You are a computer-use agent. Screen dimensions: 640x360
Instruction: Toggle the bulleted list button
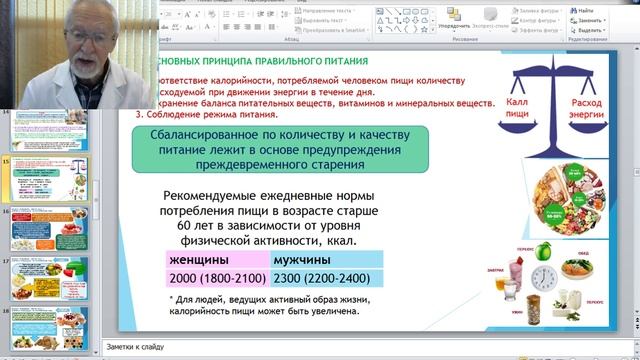point(226,14)
